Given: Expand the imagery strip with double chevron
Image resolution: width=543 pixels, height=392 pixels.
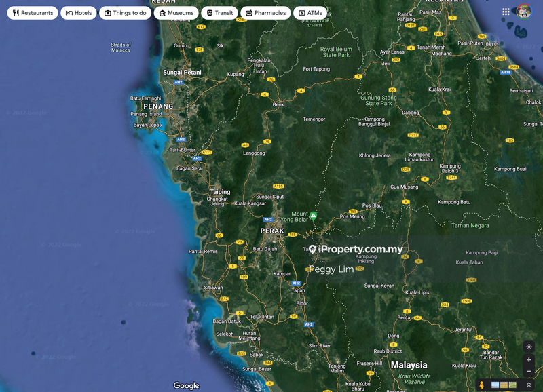Looking at the screenshot, I should [x=529, y=385].
